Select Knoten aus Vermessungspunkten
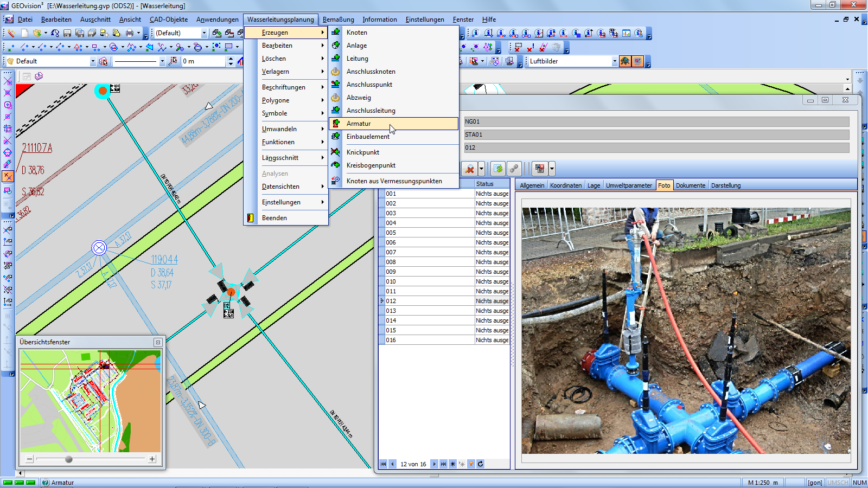The image size is (868, 488). pos(393,181)
